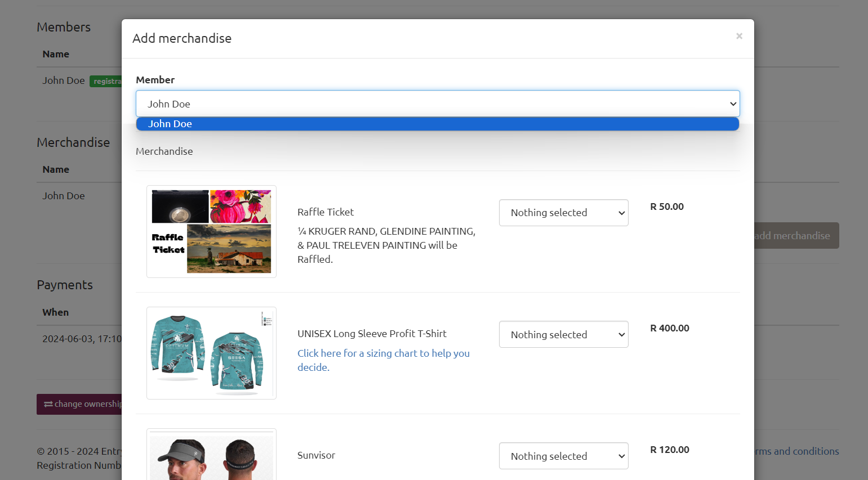Click the R 50.00 price
This screenshot has width=868, height=480.
click(667, 207)
